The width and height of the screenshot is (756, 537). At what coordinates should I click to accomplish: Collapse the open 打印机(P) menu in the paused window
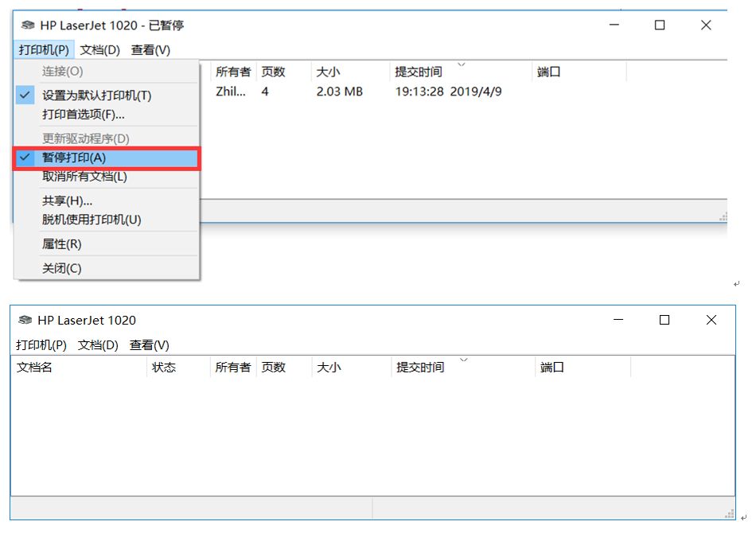(44, 49)
